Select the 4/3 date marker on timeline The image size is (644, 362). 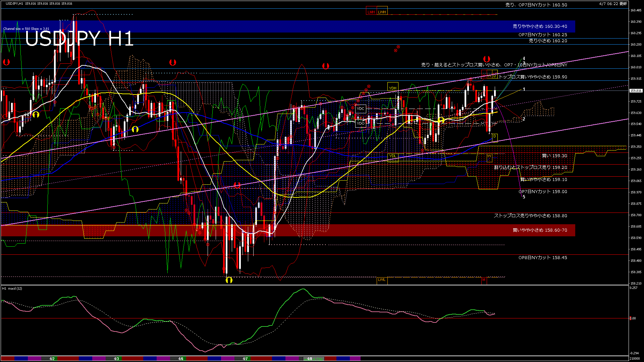click(x=116, y=359)
